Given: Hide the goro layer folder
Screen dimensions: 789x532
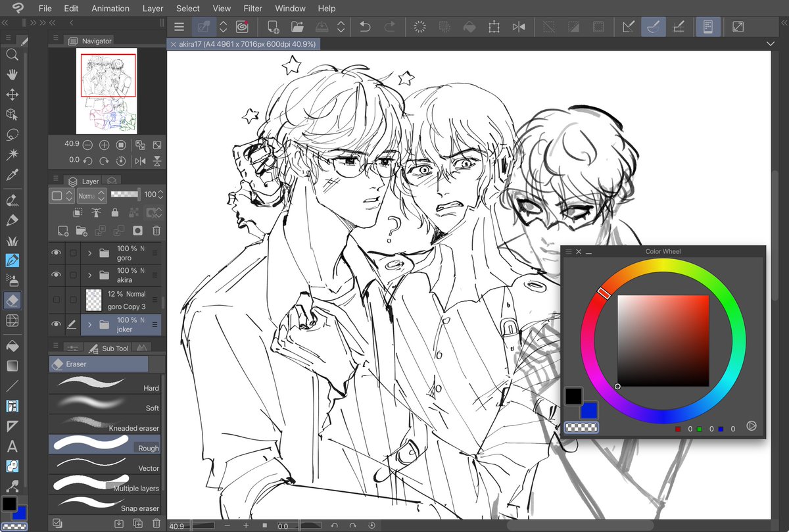Looking at the screenshot, I should coord(57,253).
